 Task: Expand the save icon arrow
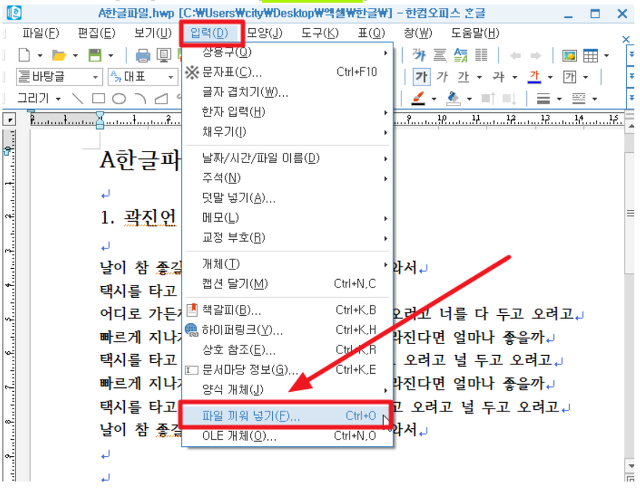[x=111, y=55]
